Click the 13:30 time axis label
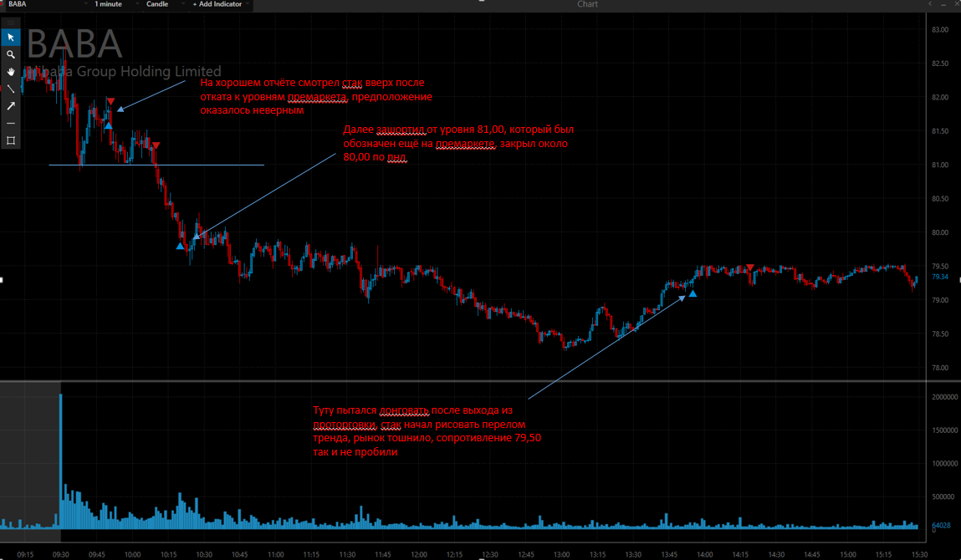 633,554
